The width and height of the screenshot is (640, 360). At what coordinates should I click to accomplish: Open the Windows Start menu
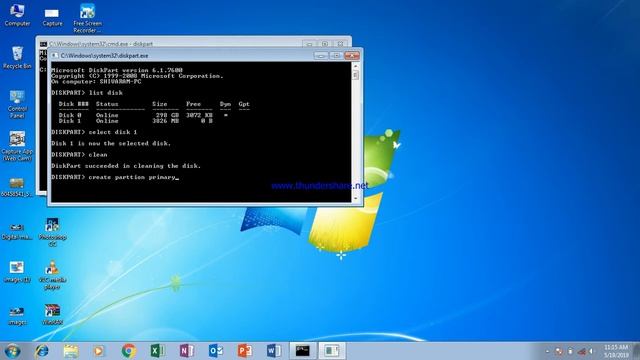[x=12, y=351]
